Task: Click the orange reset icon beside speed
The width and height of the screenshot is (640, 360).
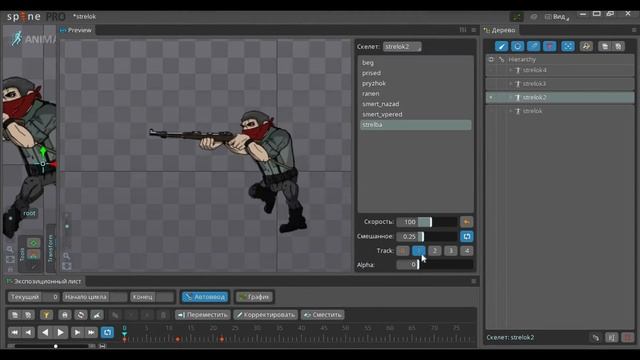Action: [466, 222]
